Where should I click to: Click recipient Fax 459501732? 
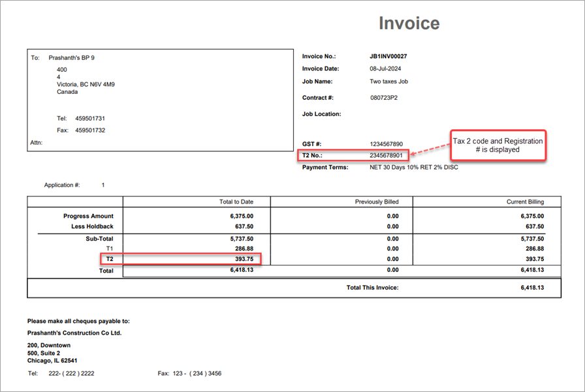click(x=90, y=130)
